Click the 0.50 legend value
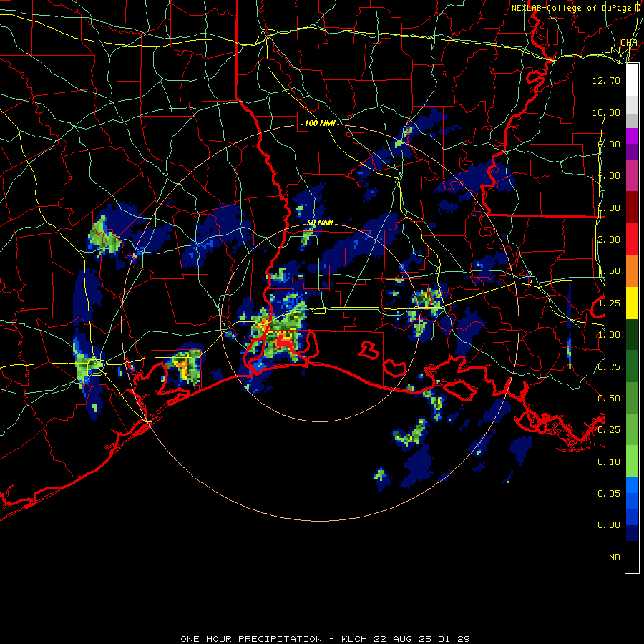 [609, 399]
